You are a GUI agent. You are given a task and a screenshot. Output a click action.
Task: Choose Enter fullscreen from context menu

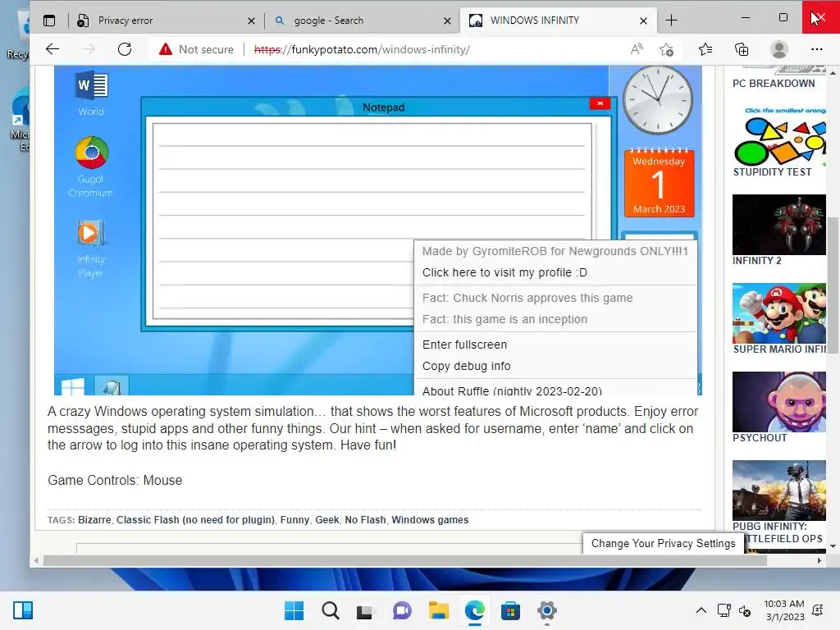pos(464,345)
